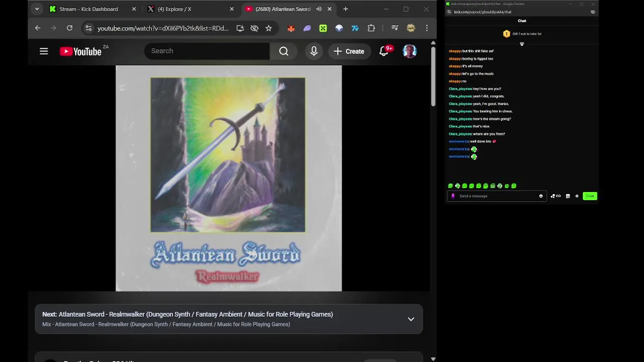Screen dimensions: 644x362
Task: Click the YouTube page scrollbar thumb
Action: point(433,76)
